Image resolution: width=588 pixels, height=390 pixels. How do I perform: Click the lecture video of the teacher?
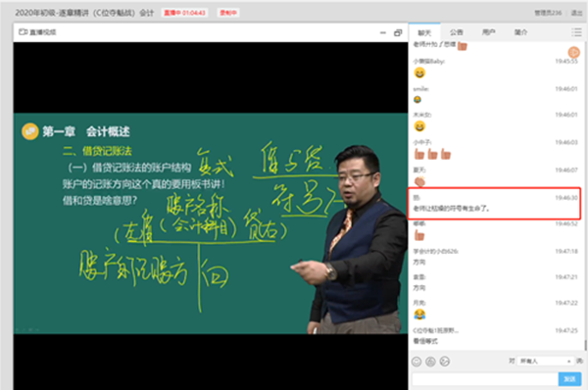coord(211,223)
